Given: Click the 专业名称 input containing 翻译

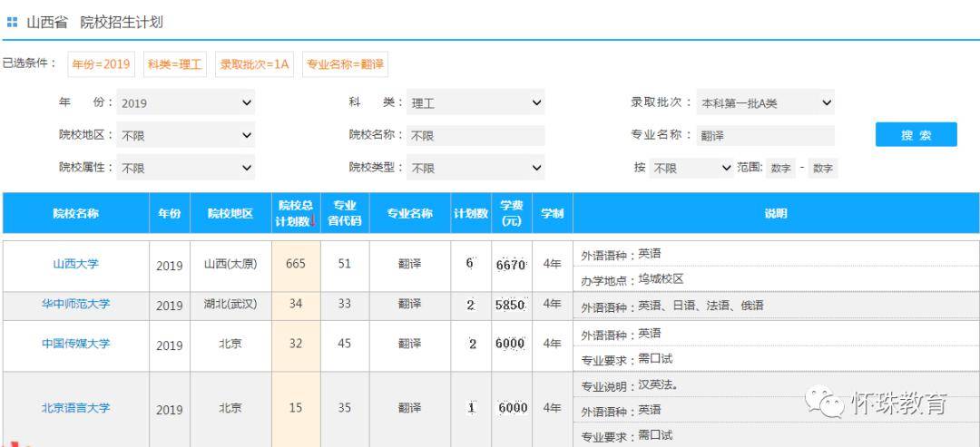Looking at the screenshot, I should click(766, 135).
